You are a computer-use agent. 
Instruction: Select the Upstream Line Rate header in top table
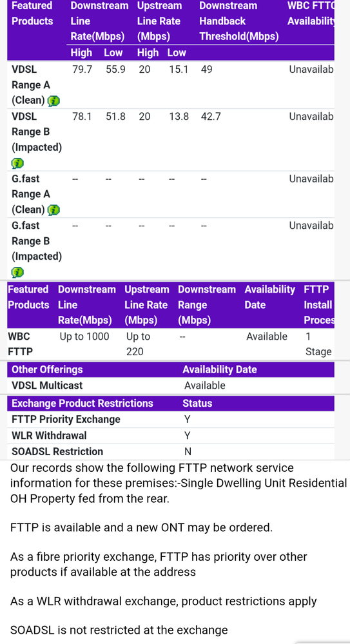pyautogui.click(x=159, y=21)
